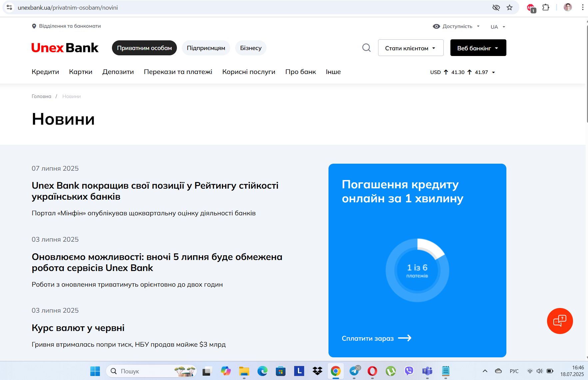This screenshot has height=380, width=588.
Task: Open the Chrome profile avatar
Action: point(568,7)
